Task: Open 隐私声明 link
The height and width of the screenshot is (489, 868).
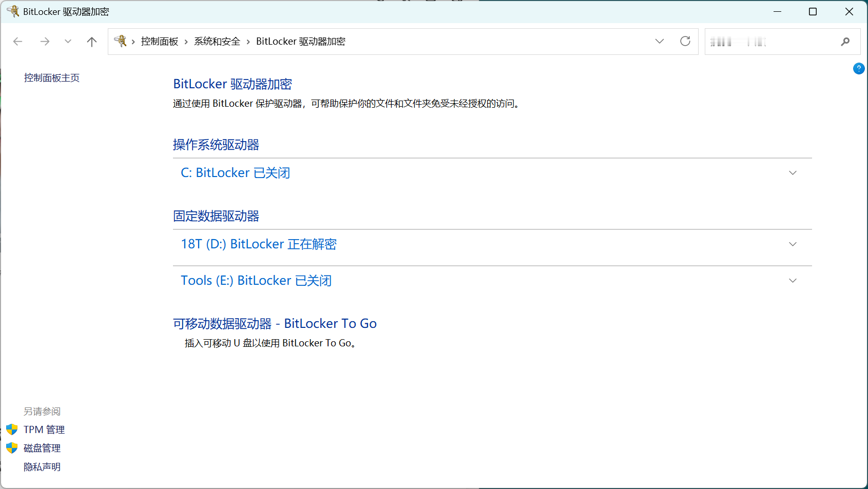Action: coord(42,467)
